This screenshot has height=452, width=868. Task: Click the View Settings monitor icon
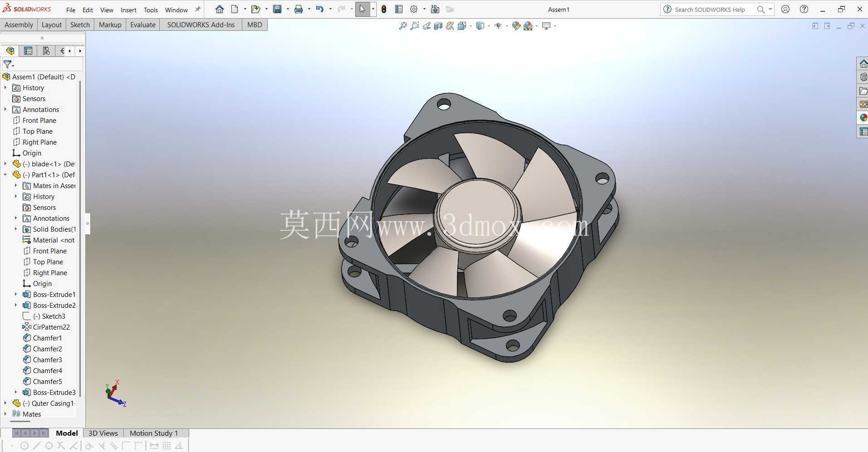tap(546, 26)
